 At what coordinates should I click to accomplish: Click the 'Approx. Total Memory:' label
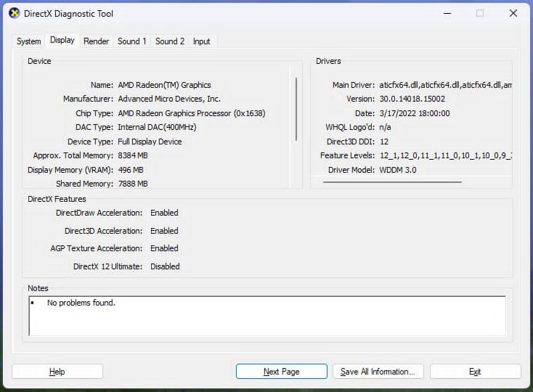[x=73, y=155]
